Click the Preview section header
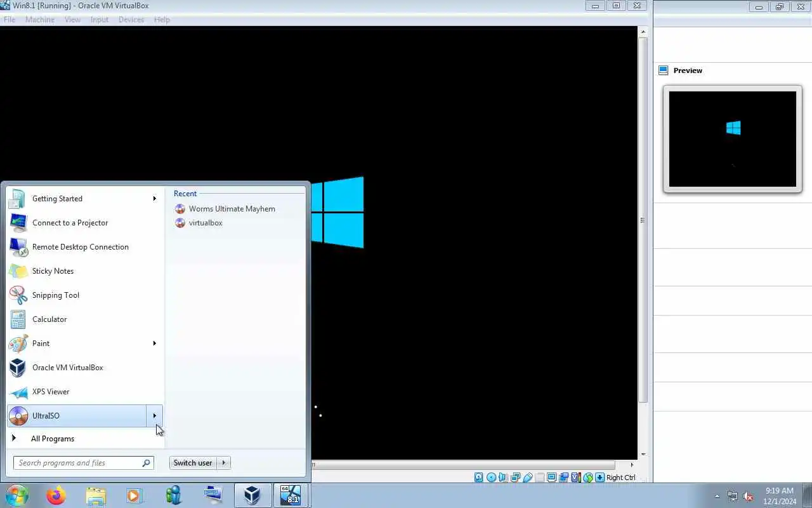This screenshot has width=812, height=508. coord(688,70)
